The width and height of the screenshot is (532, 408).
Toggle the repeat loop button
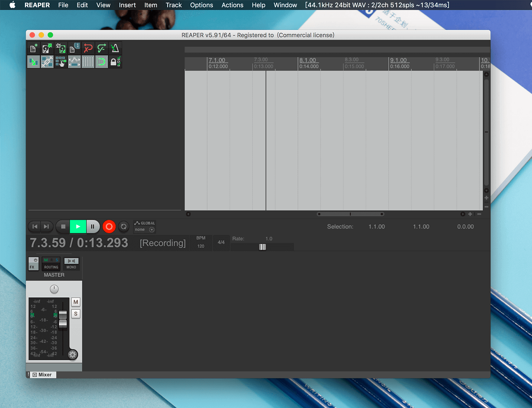coord(124,226)
